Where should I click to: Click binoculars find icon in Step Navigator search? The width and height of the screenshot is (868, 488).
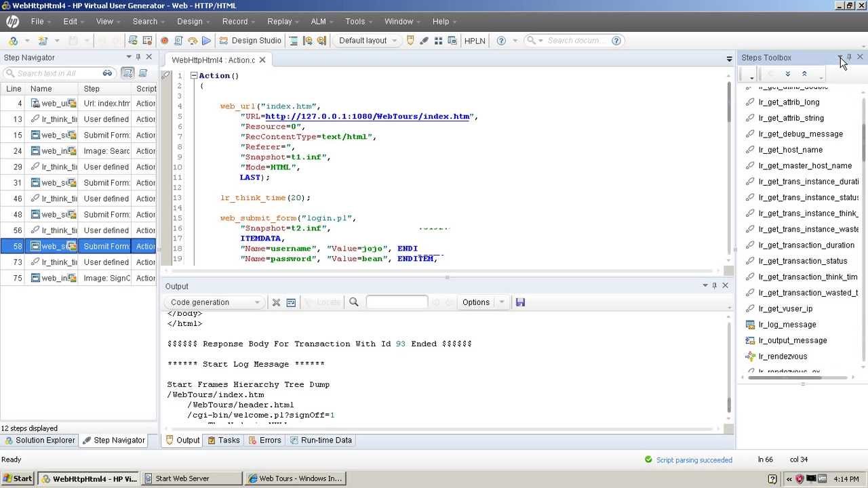coord(107,73)
